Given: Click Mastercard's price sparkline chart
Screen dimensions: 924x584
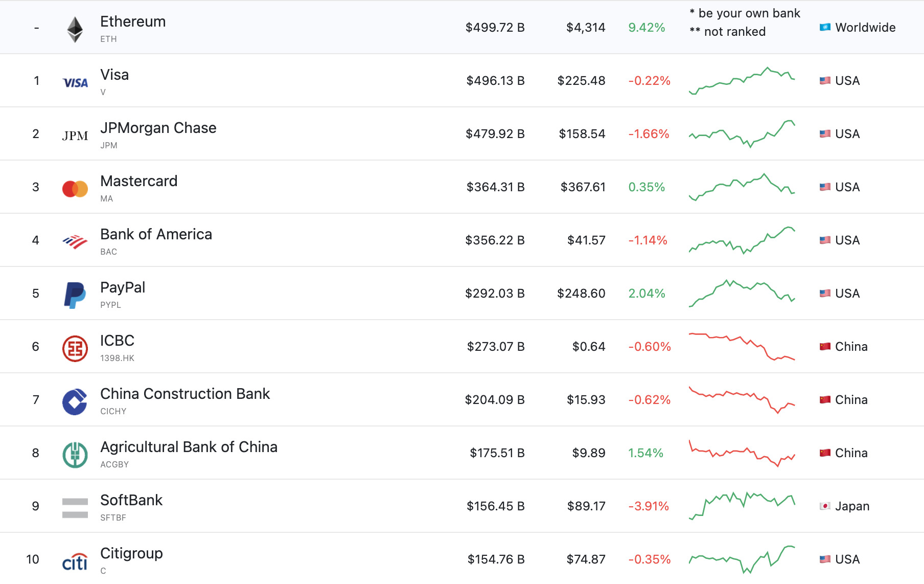Looking at the screenshot, I should 742,187.
